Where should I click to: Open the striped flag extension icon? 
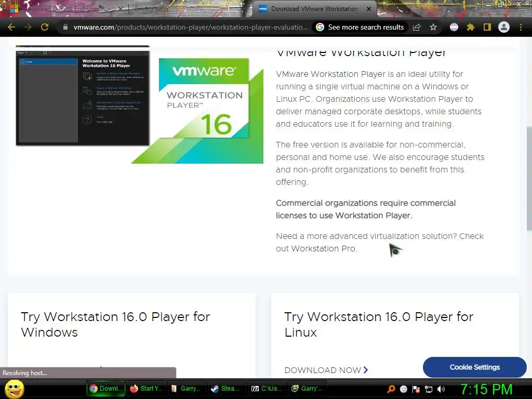tap(454, 27)
